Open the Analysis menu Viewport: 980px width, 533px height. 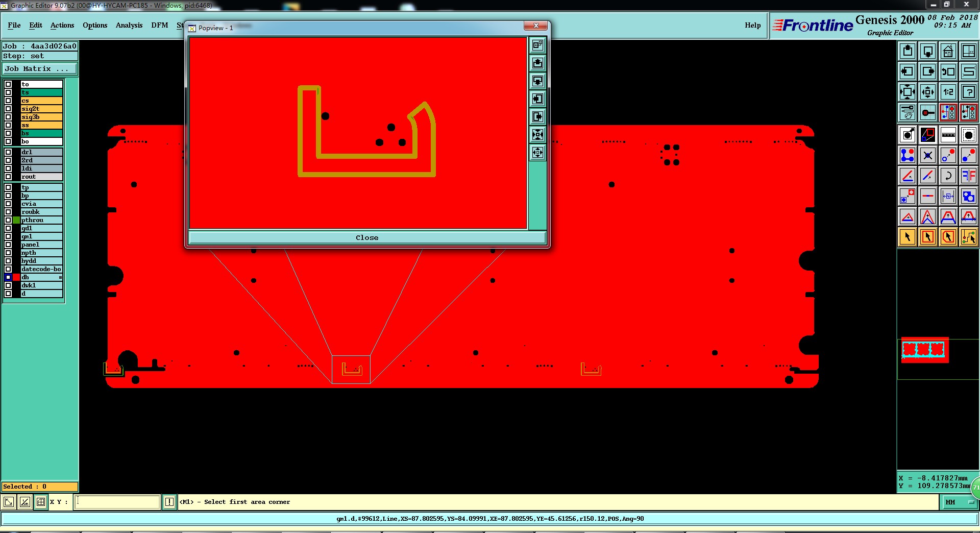coord(129,25)
